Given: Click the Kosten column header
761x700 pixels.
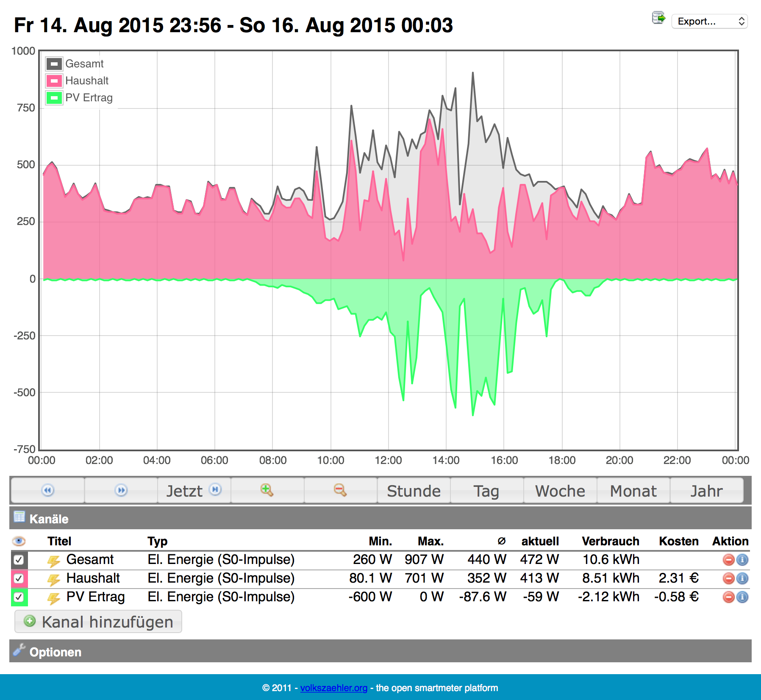Looking at the screenshot, I should pos(679,541).
